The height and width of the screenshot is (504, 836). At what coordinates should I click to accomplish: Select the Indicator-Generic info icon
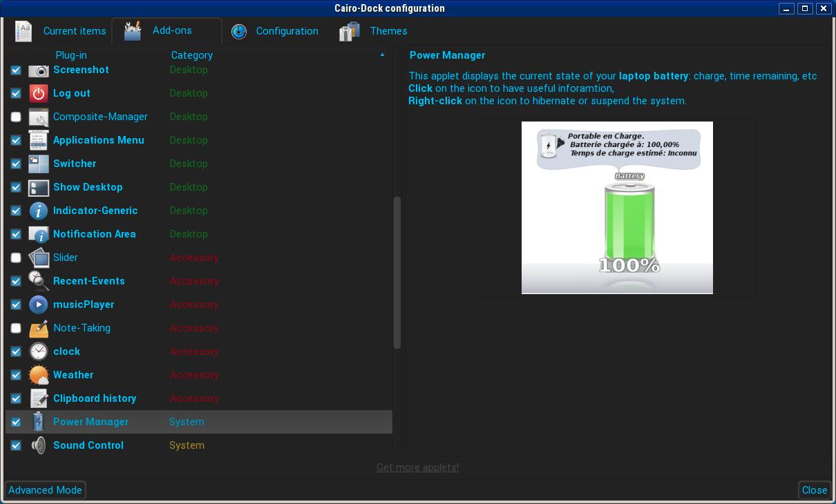pos(39,211)
